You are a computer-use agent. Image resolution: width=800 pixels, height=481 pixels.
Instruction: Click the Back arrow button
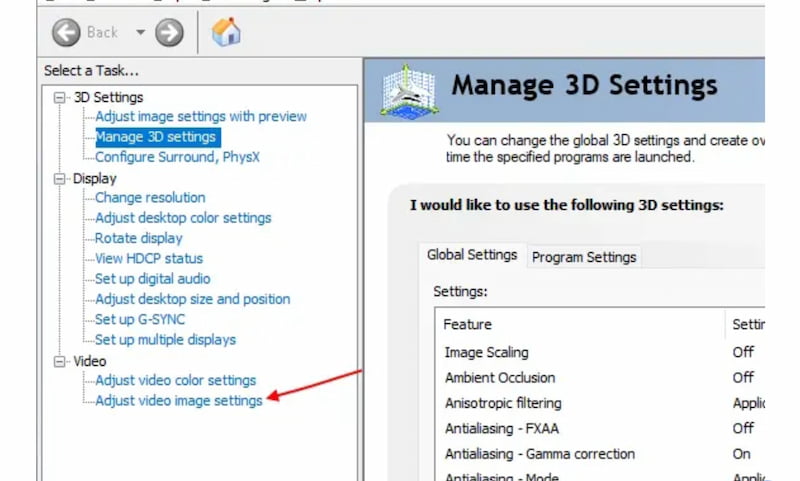(x=66, y=33)
